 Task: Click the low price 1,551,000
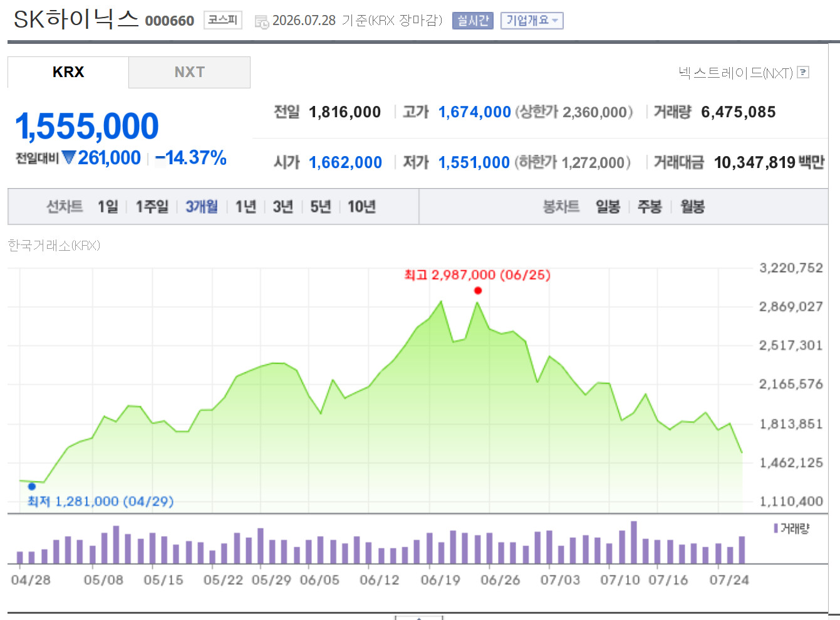474,162
